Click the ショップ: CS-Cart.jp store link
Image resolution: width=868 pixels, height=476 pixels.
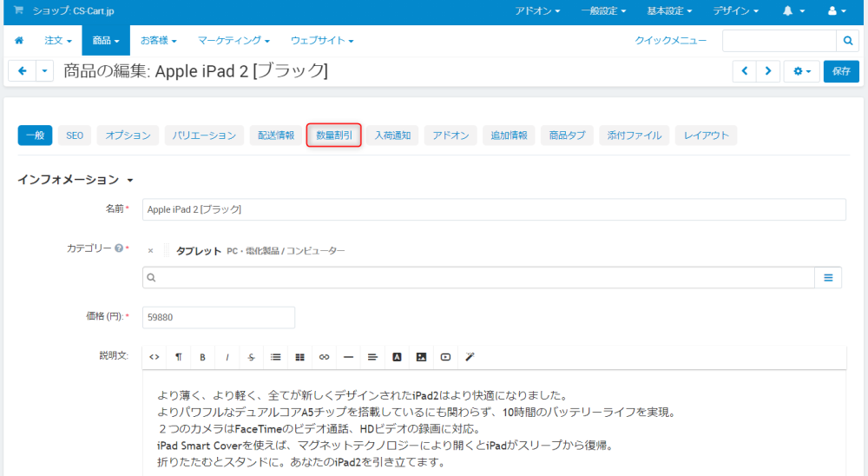pos(73,10)
